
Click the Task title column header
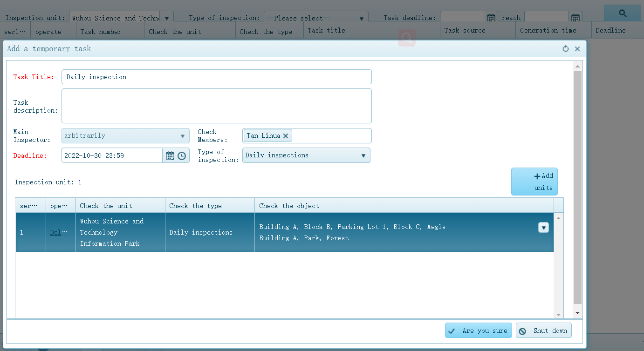pos(372,31)
